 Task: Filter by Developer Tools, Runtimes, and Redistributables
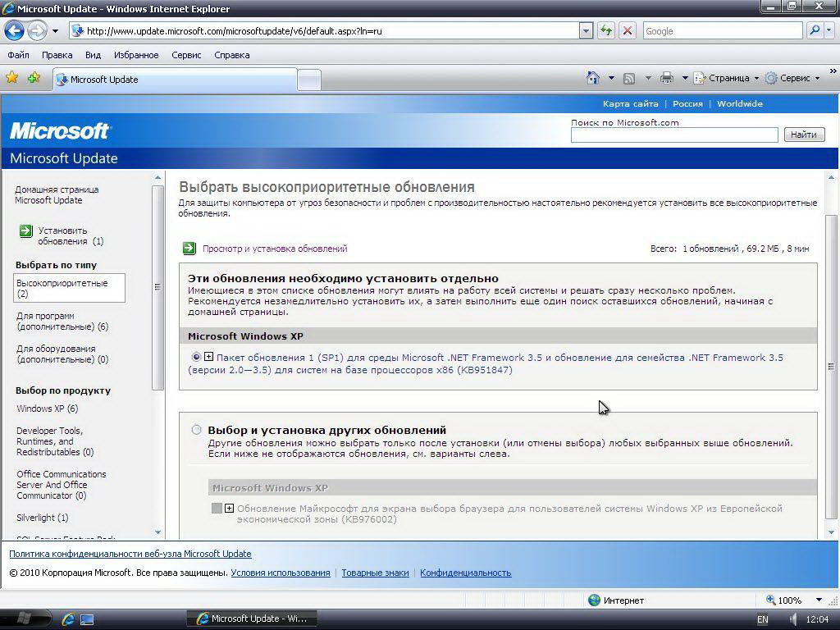coord(55,441)
